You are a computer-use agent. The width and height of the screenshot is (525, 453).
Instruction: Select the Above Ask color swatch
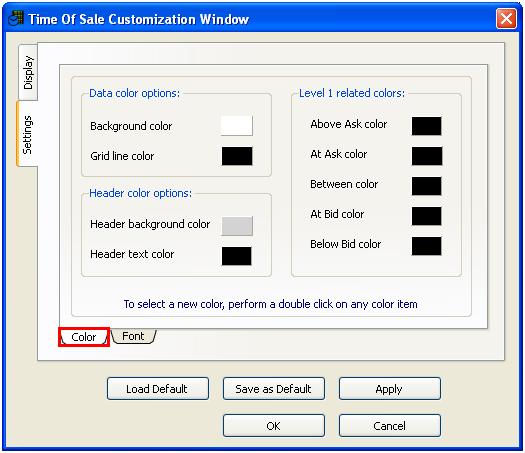426,126
